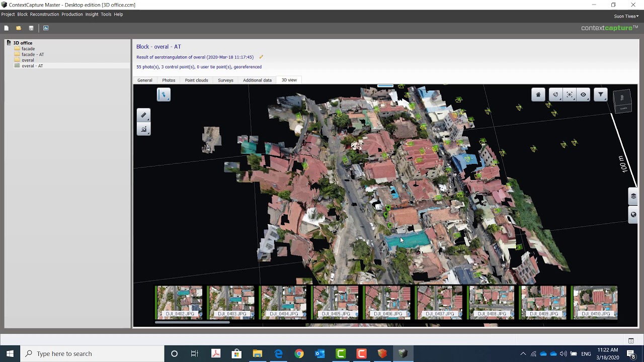The image size is (644, 362).
Task: Open the quality metrics chart tool
Action: coord(143,129)
